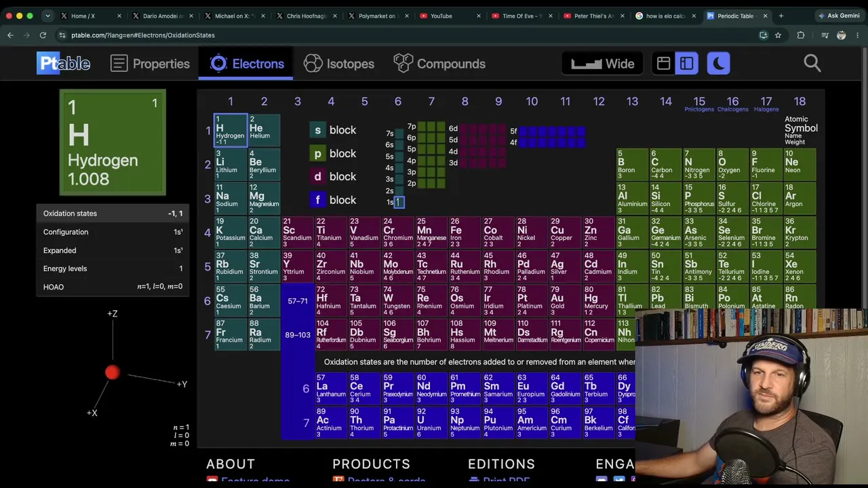Toggle the calendar-style layout icon
The height and width of the screenshot is (488, 868).
663,64
